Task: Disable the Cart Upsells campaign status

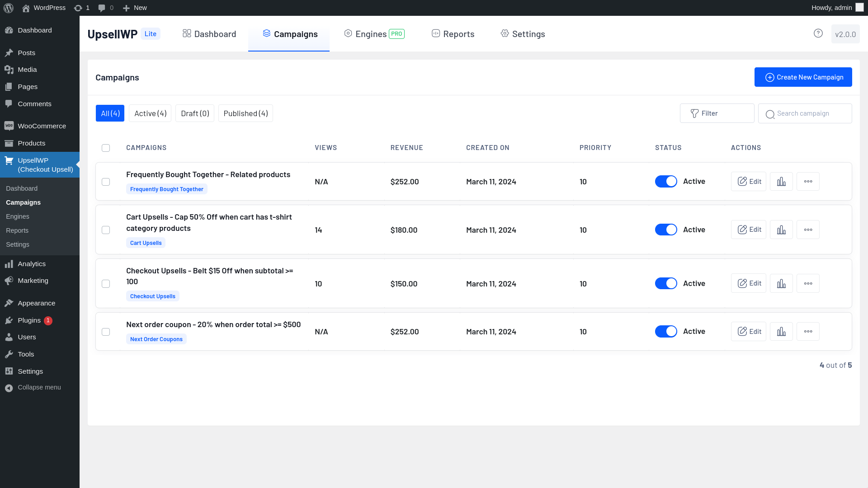Action: 666,230
